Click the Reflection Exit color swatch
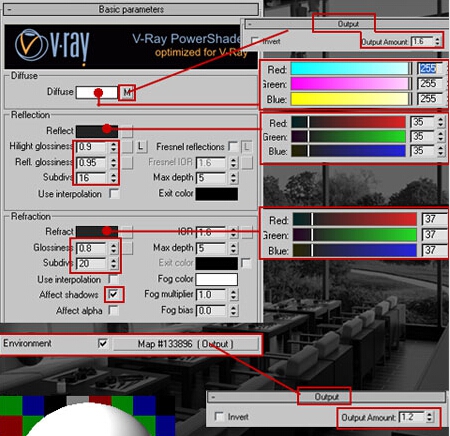The width and height of the screenshot is (450, 436). (217, 194)
